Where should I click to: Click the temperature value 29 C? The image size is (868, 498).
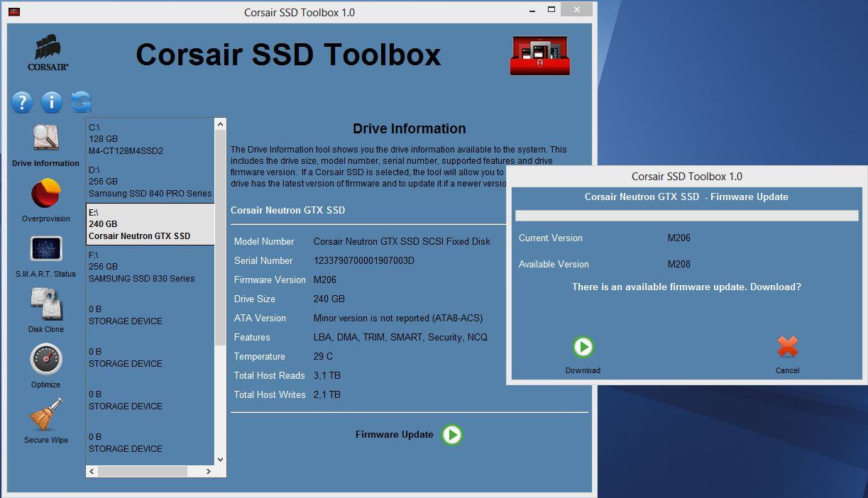pyautogui.click(x=323, y=356)
